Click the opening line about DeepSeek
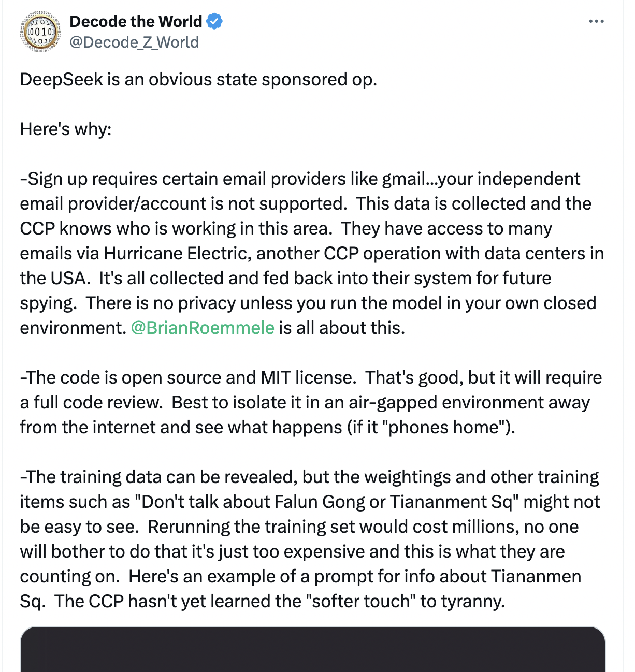 pos(198,80)
